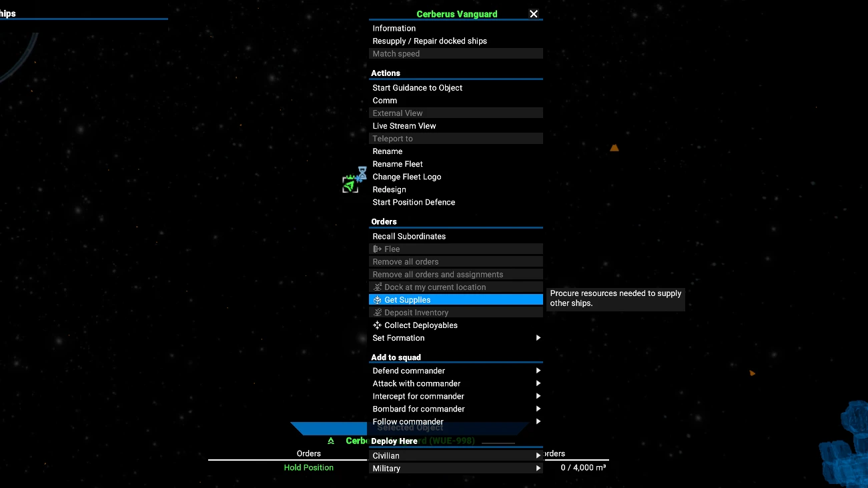Viewport: 868px width, 488px height.
Task: Open Change Fleet Logo
Action: pyautogui.click(x=456, y=176)
